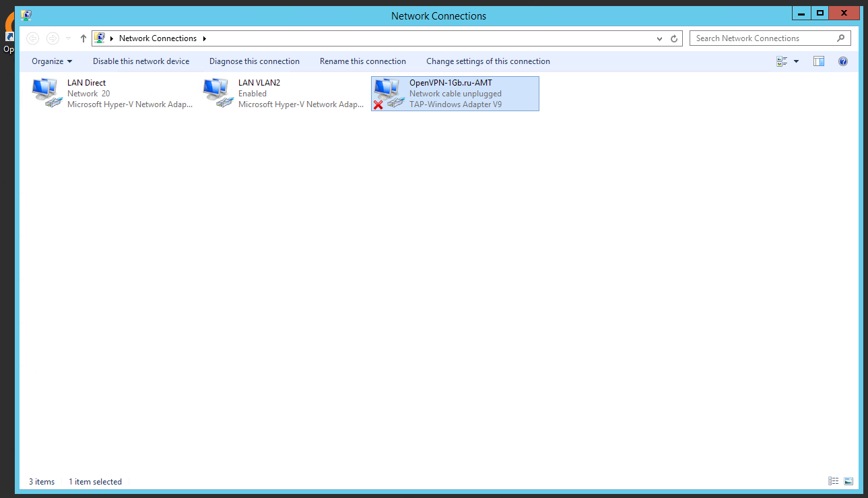The width and height of the screenshot is (868, 498).
Task: Click Diagnose this connection
Action: (255, 61)
